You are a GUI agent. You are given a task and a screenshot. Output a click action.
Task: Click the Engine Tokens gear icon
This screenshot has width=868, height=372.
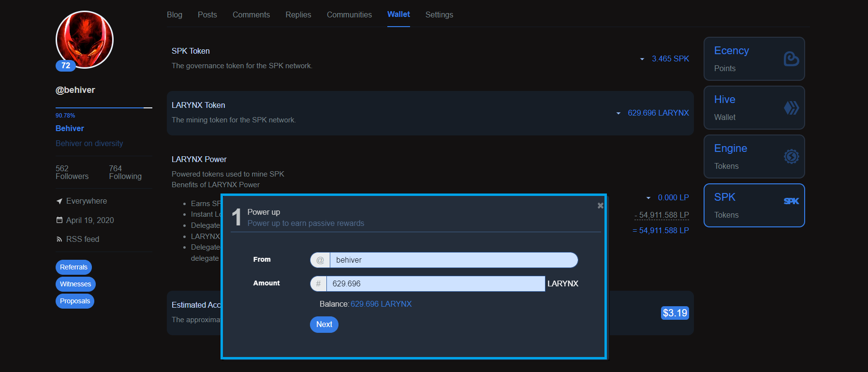point(791,156)
